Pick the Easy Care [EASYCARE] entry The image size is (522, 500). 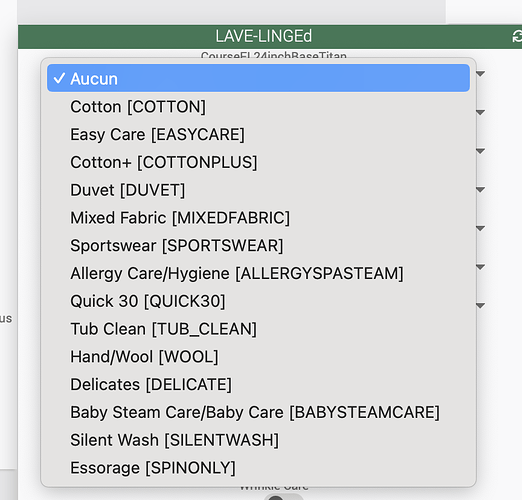[258, 134]
